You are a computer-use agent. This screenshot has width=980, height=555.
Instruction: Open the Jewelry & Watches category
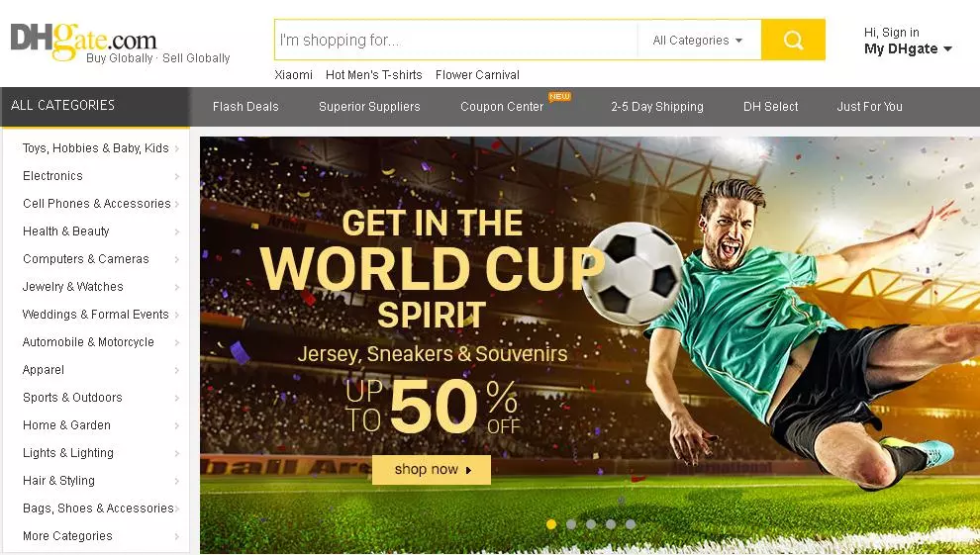(73, 287)
